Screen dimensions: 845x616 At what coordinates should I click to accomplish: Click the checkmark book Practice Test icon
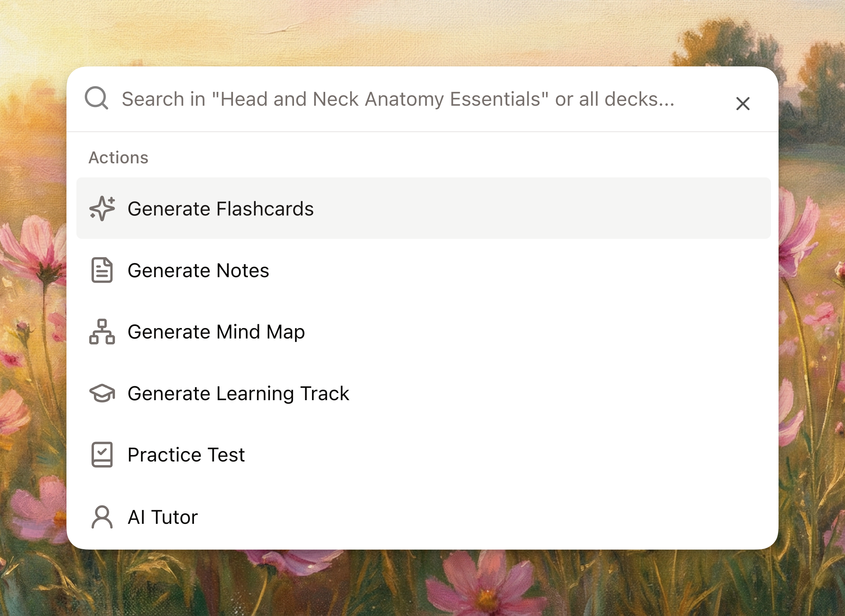(102, 454)
